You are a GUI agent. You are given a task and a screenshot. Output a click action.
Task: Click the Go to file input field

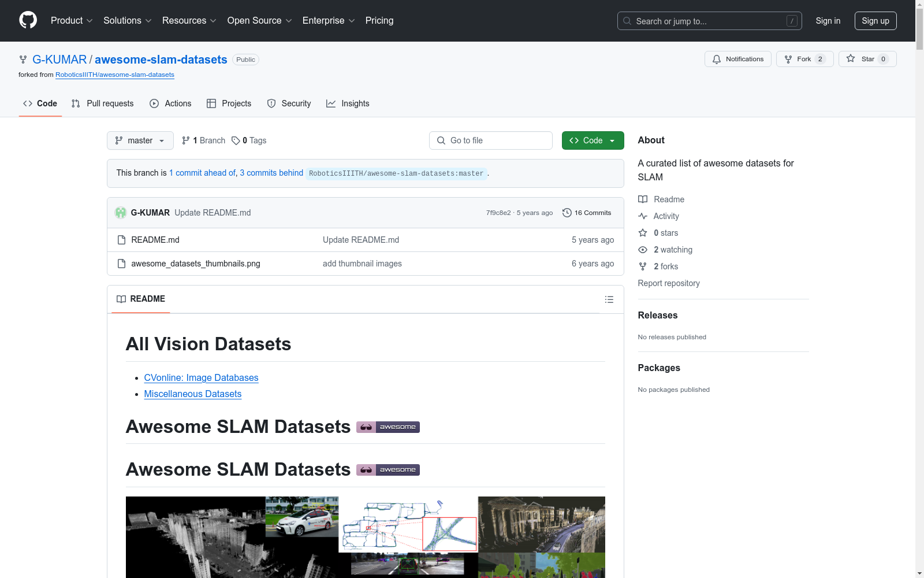(x=491, y=140)
